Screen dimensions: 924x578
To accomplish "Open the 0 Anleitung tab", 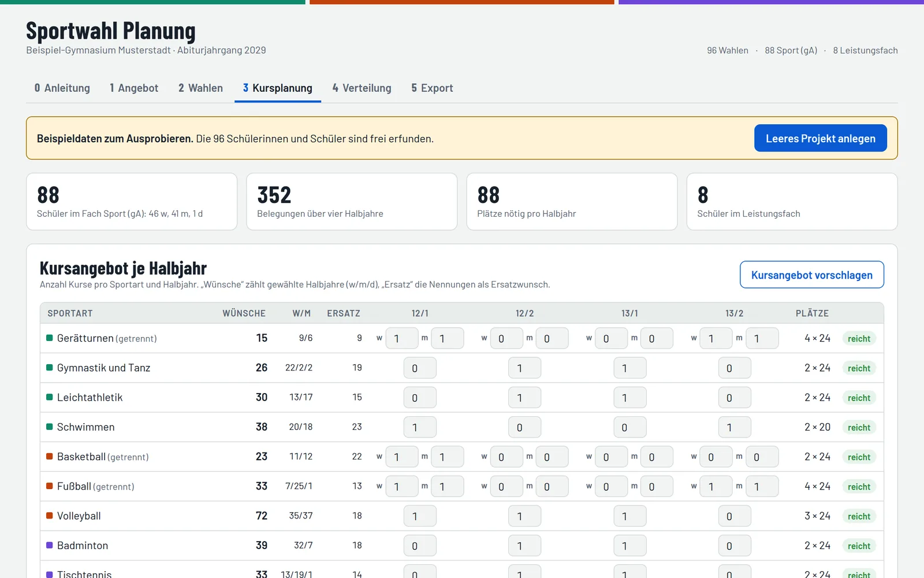I will [x=62, y=88].
